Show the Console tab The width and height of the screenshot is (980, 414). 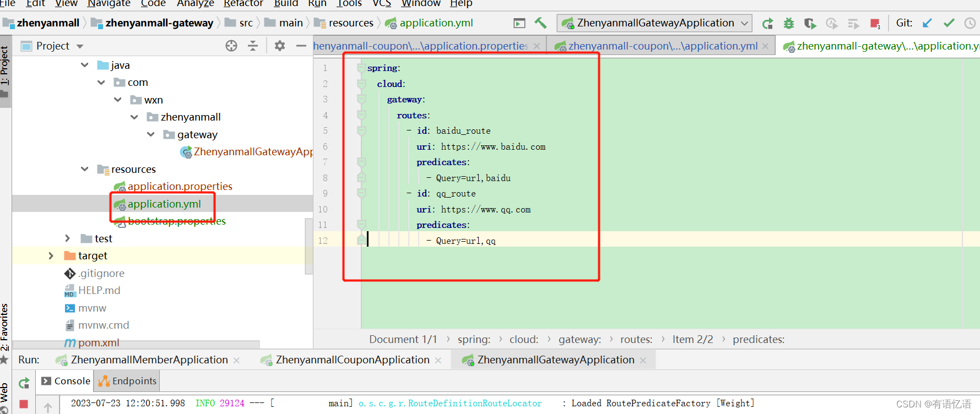point(66,381)
